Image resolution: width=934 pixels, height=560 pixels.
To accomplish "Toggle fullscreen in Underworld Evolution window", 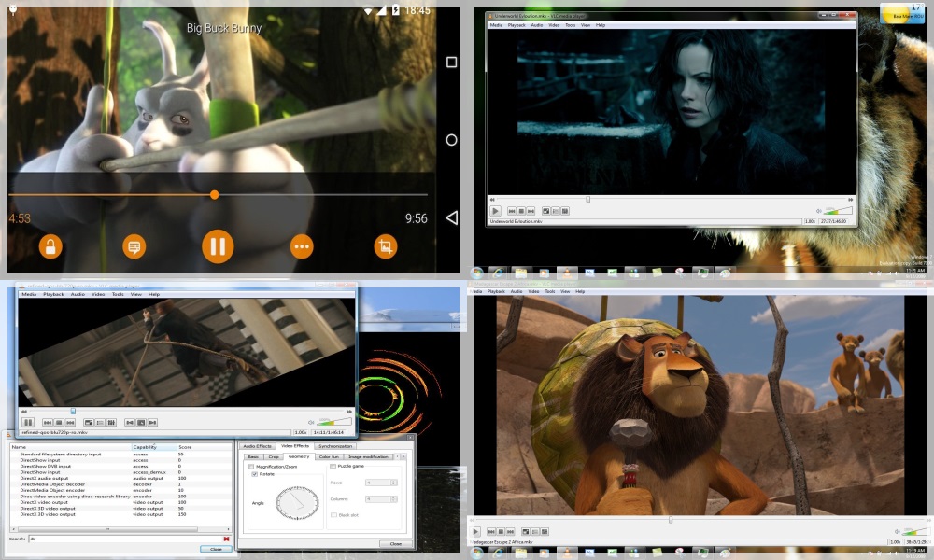I will (x=546, y=211).
